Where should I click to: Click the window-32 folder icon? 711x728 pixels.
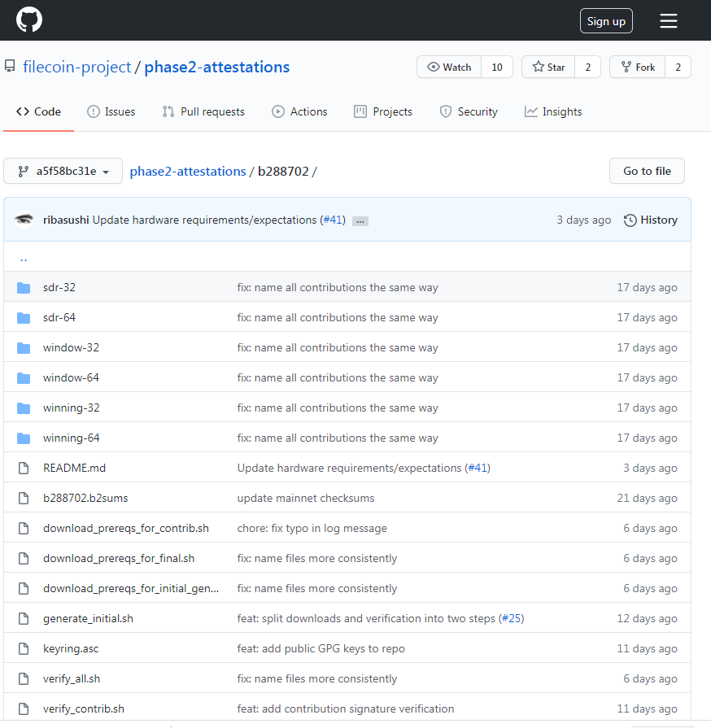click(24, 348)
